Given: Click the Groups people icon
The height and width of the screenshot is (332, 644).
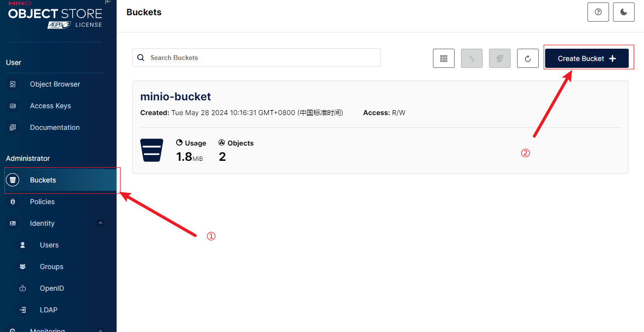Looking at the screenshot, I should [23, 267].
